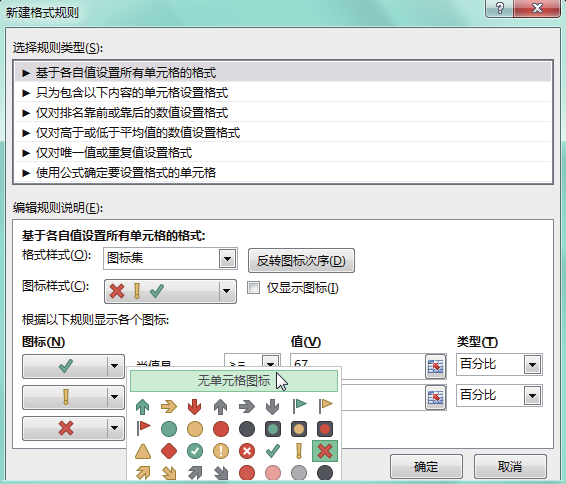566x484 pixels.
Task: Click range selector beside value 67 field
Action: 435,367
